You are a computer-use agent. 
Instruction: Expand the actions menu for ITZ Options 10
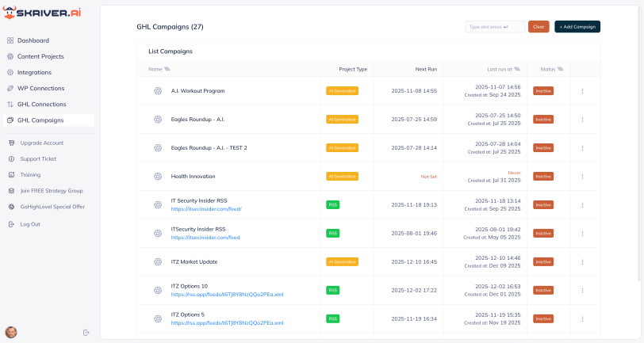pyautogui.click(x=582, y=291)
